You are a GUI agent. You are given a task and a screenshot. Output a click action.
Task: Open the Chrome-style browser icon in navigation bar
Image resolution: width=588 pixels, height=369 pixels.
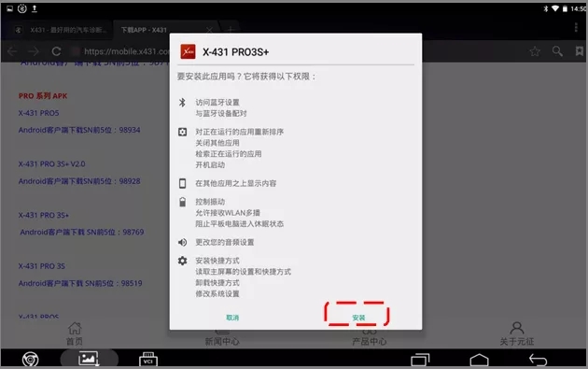pos(31,360)
